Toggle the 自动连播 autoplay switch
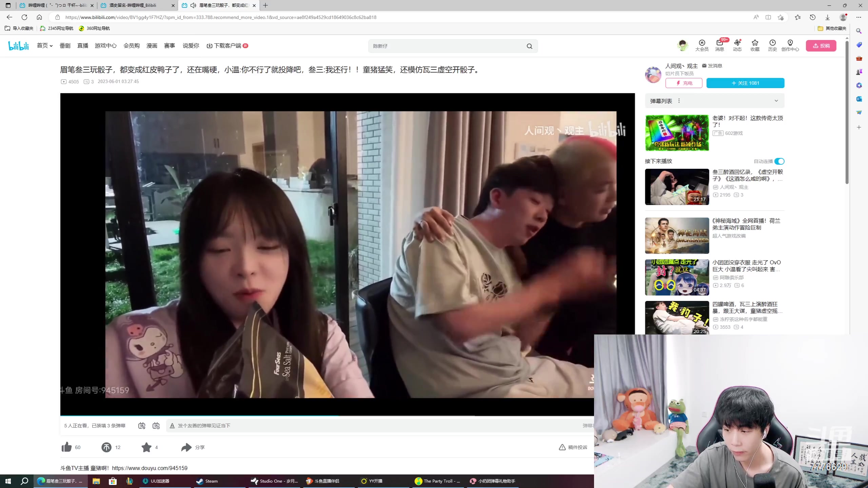868x488 pixels. 779,161
